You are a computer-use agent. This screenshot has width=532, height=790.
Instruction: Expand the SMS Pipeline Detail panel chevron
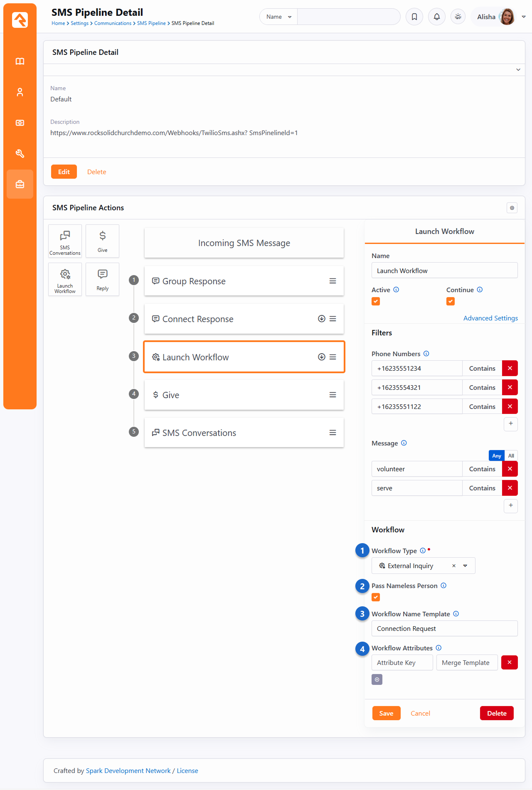click(x=518, y=69)
